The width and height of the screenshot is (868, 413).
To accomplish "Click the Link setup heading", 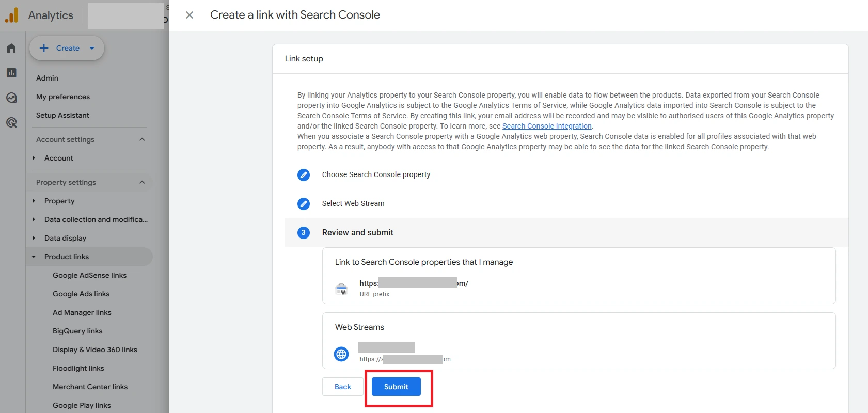I will tap(304, 59).
